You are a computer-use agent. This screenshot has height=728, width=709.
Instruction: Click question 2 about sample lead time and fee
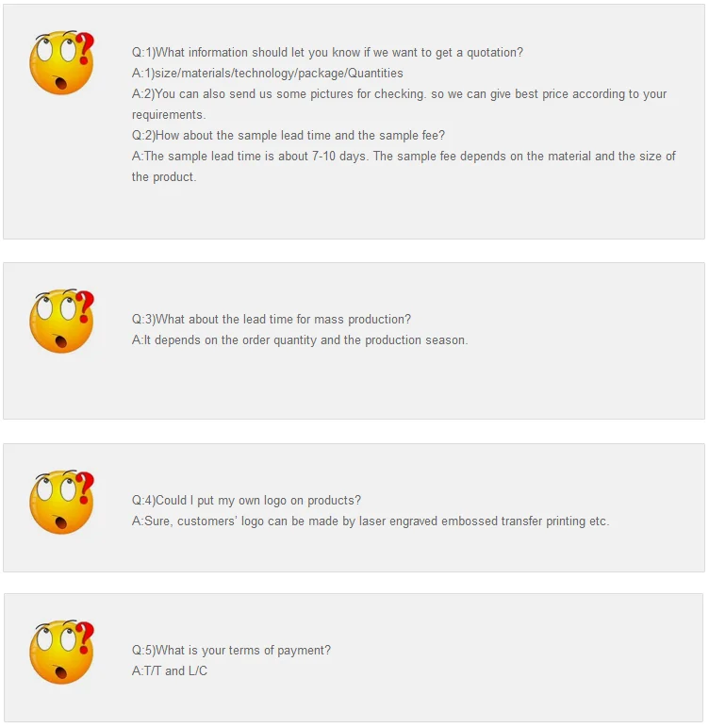(288, 136)
